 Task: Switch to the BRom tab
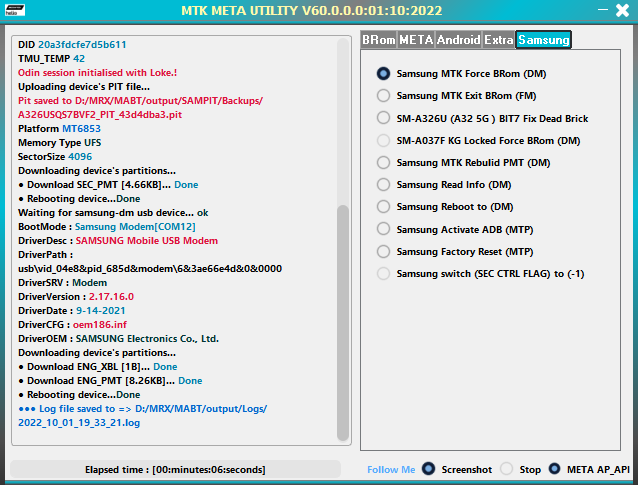pos(379,40)
